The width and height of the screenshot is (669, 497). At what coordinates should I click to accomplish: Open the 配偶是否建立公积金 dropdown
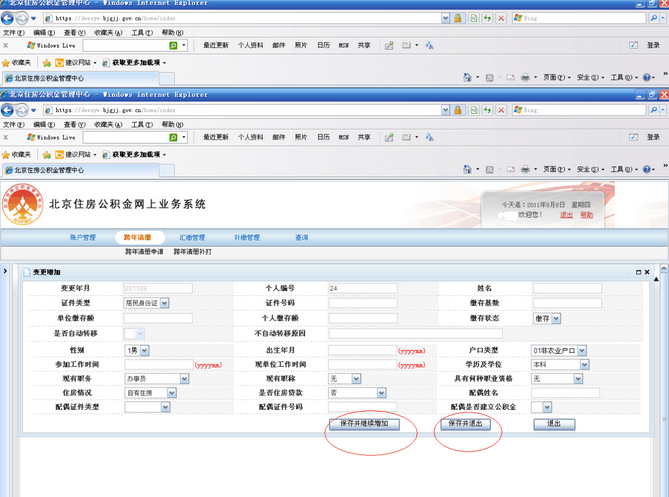pyautogui.click(x=547, y=407)
